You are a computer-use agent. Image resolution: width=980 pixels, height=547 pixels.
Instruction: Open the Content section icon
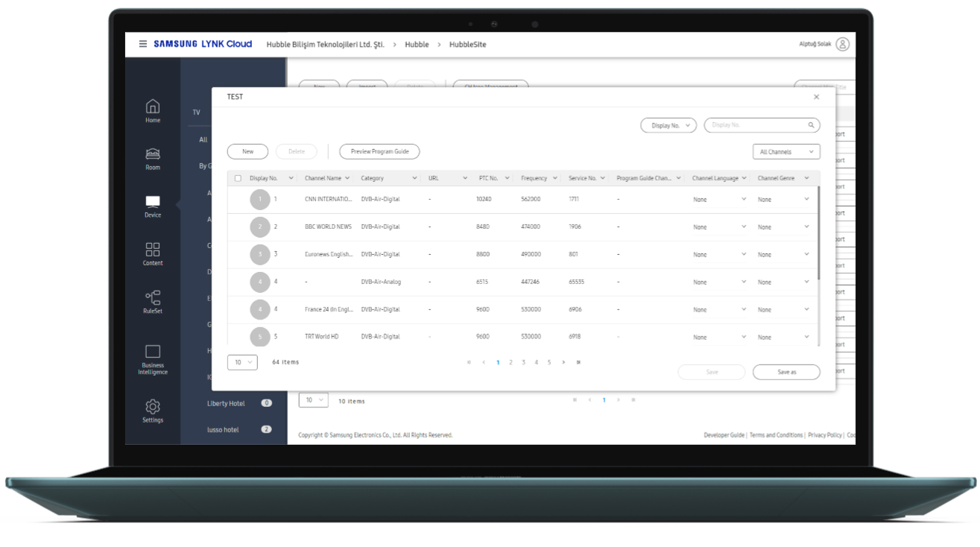pos(153,253)
